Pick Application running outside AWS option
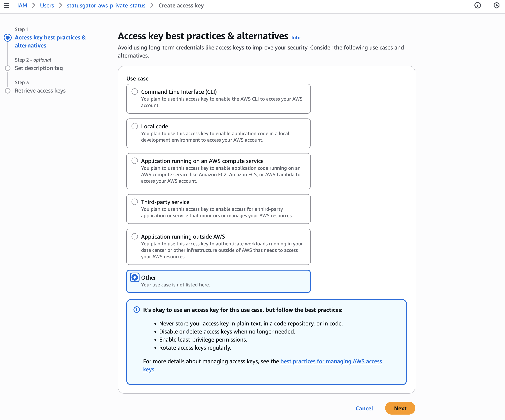Screen dimensions: 505x420 135,237
